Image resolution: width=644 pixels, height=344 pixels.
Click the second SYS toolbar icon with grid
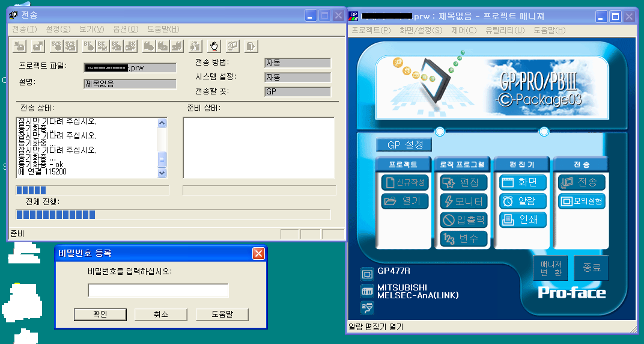70,46
